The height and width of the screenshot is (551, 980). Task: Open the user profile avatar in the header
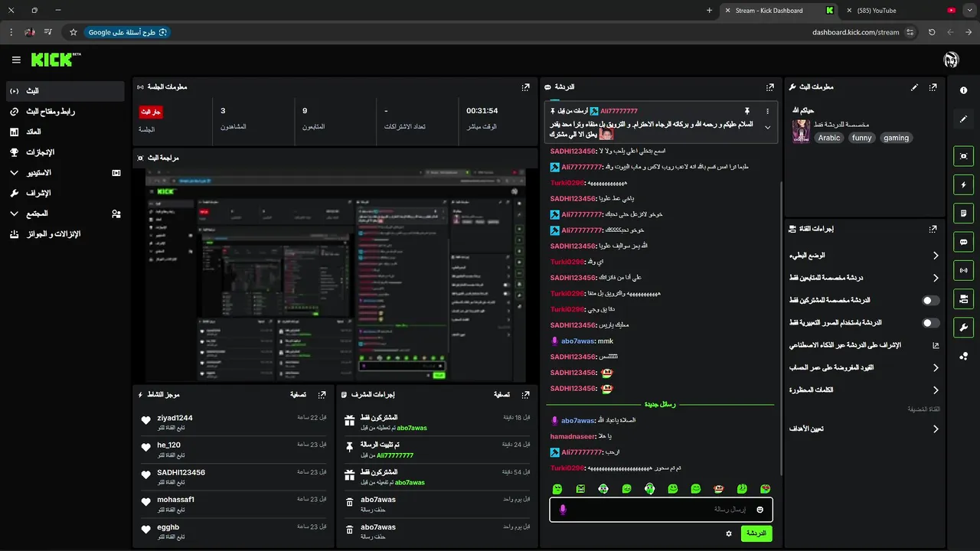952,60
